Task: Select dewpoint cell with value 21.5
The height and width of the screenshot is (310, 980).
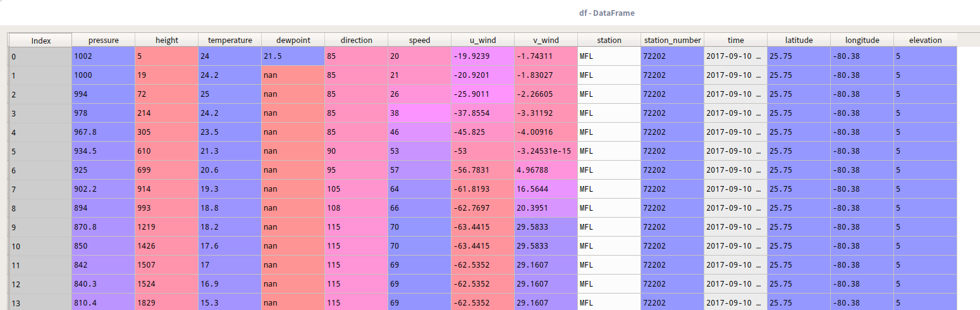Action: coord(293,56)
